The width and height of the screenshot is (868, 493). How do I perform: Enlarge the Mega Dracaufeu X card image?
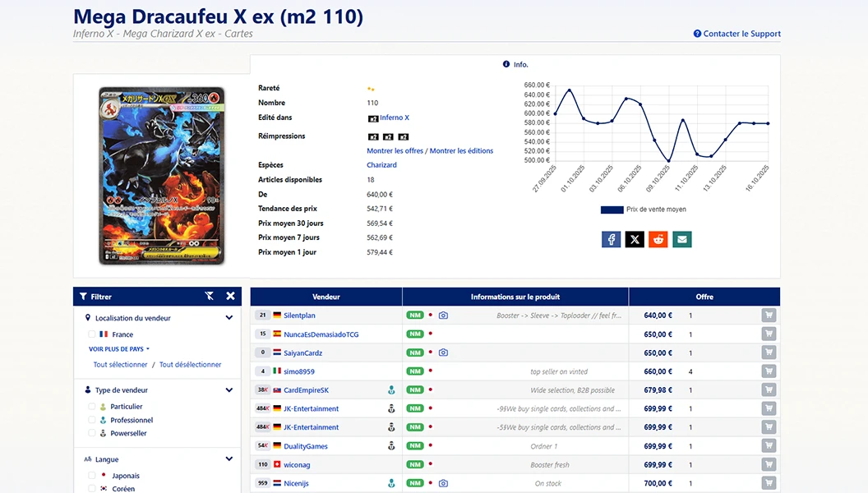162,176
